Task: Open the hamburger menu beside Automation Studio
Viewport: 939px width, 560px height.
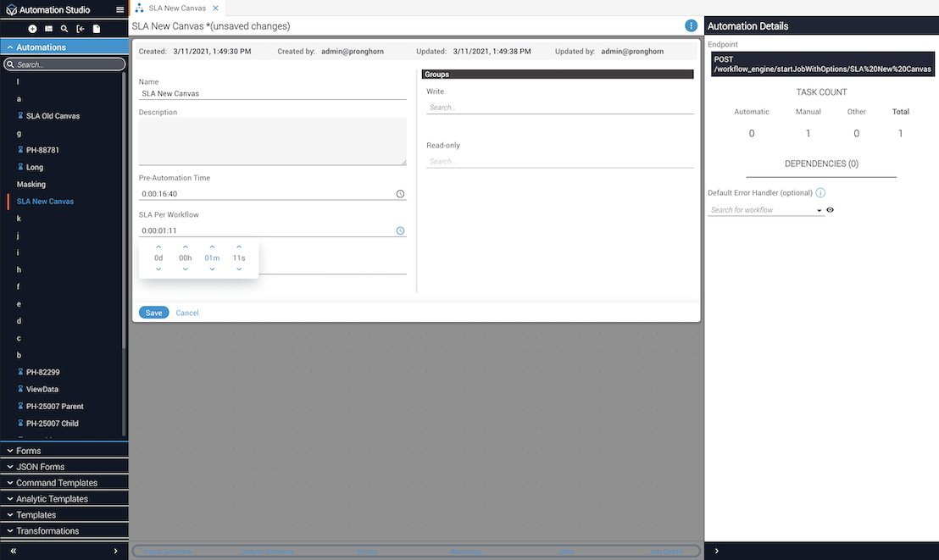Action: coord(120,10)
